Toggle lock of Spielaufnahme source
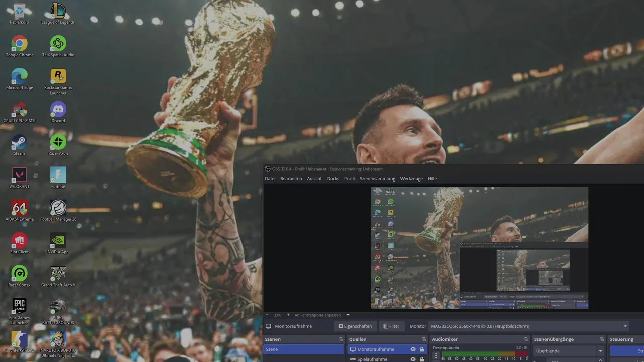This screenshot has height=362, width=644. tap(422, 359)
